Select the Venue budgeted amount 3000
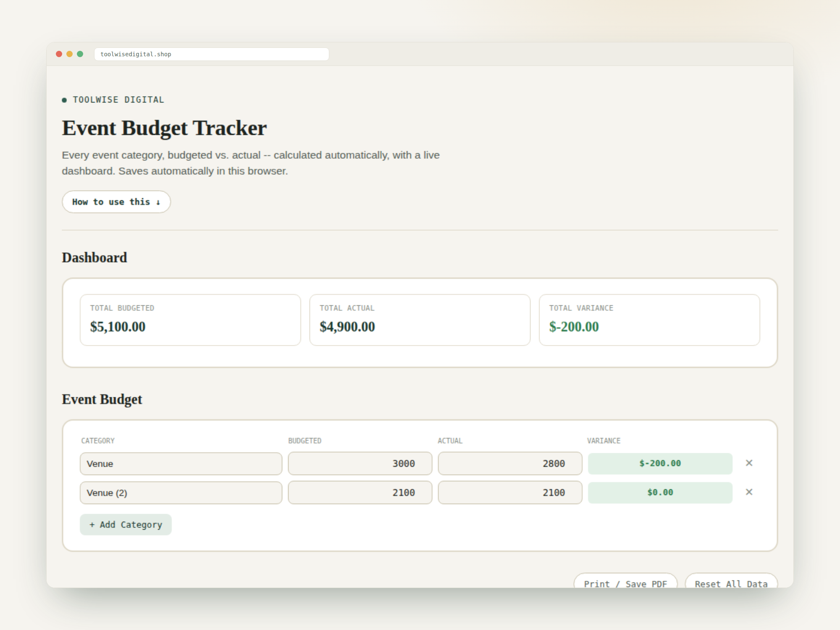The image size is (840, 630). 360,464
